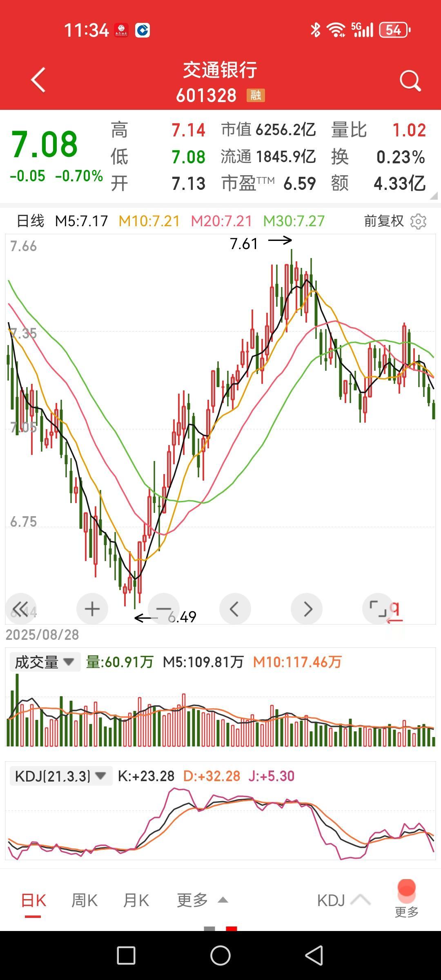Zoom in the chart with plus button
441x980 pixels.
click(92, 609)
